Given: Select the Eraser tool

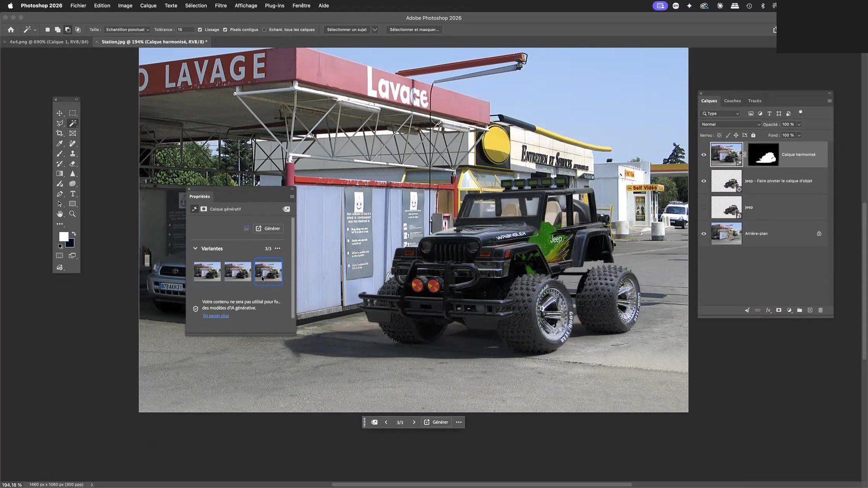Looking at the screenshot, I should [73, 164].
